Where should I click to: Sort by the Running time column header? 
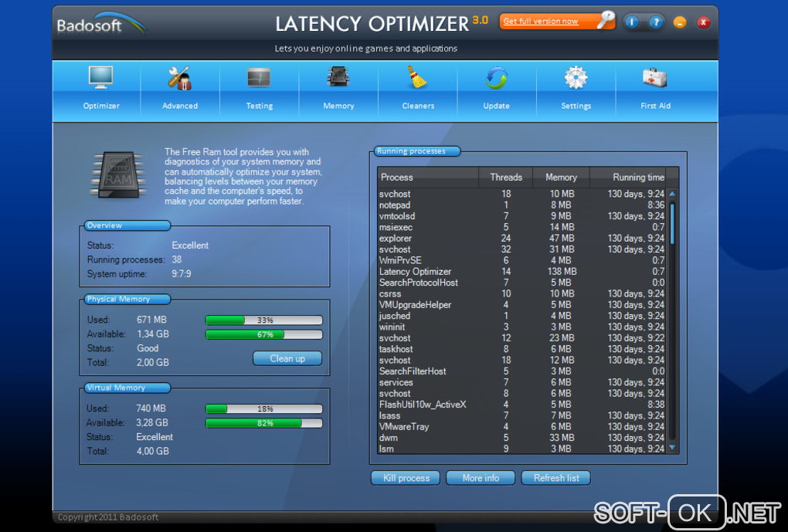tap(628, 178)
